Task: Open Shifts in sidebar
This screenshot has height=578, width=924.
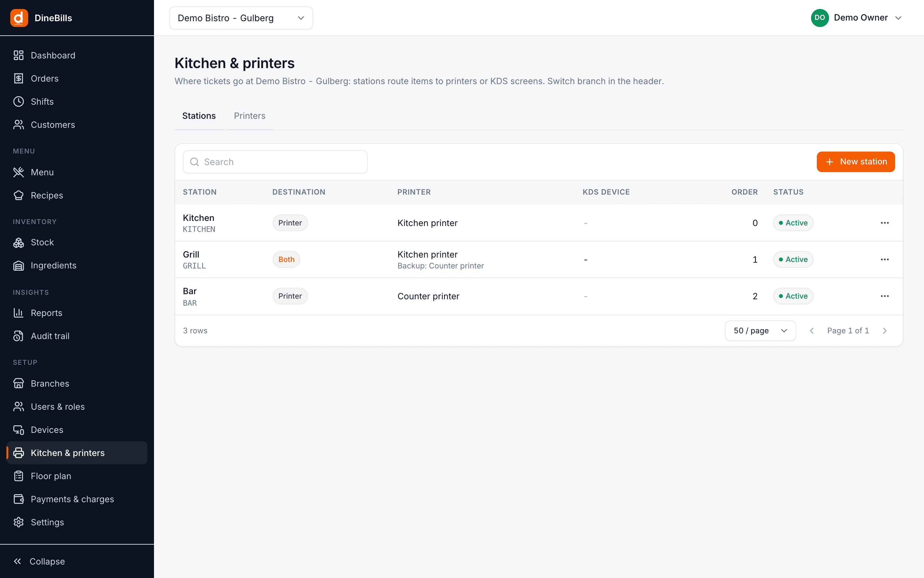Action: pos(77,102)
